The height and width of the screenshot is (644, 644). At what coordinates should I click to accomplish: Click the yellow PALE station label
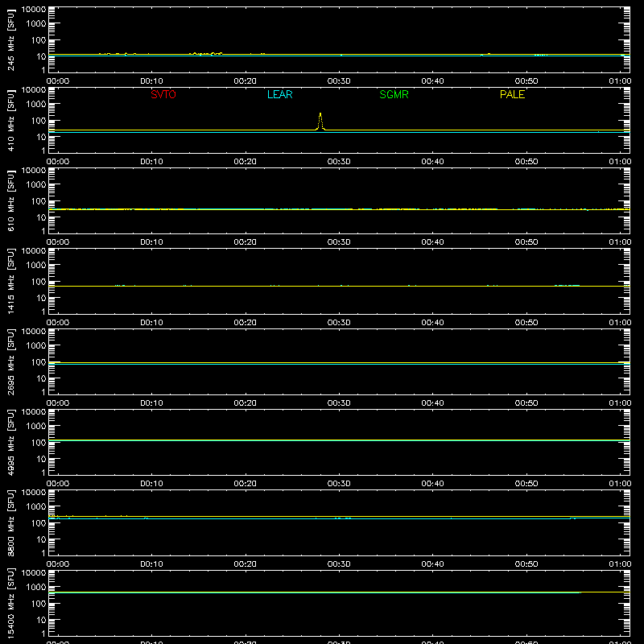(512, 94)
